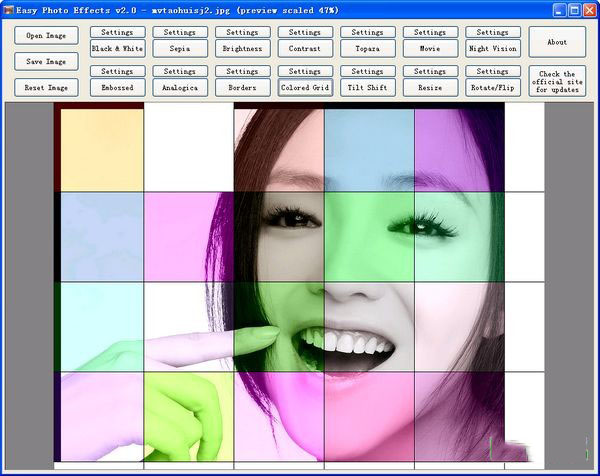Apply the Tilt Shift effect

point(368,88)
